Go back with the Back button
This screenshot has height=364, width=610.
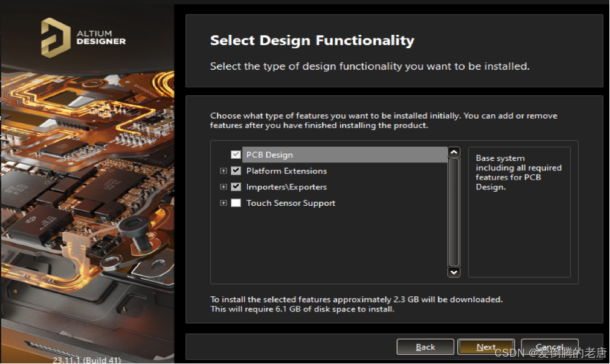pyautogui.click(x=425, y=347)
